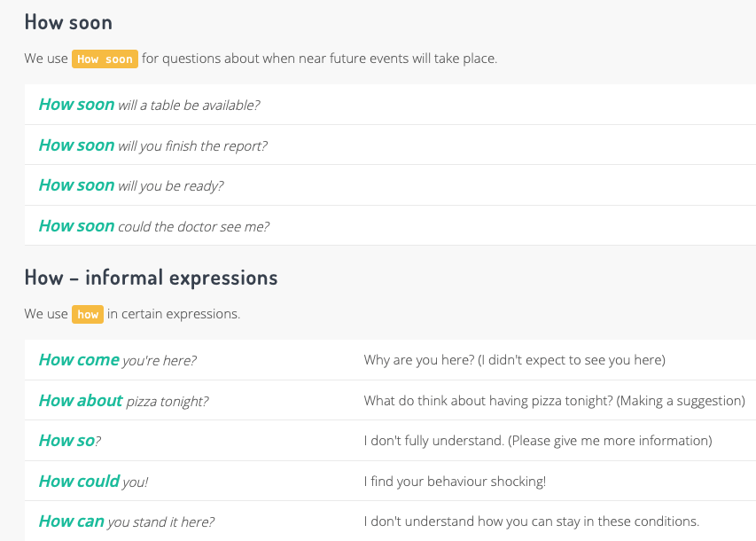The image size is (756, 541).
Task: Select "How soon will a table be available?" row
Action: pyautogui.click(x=149, y=105)
